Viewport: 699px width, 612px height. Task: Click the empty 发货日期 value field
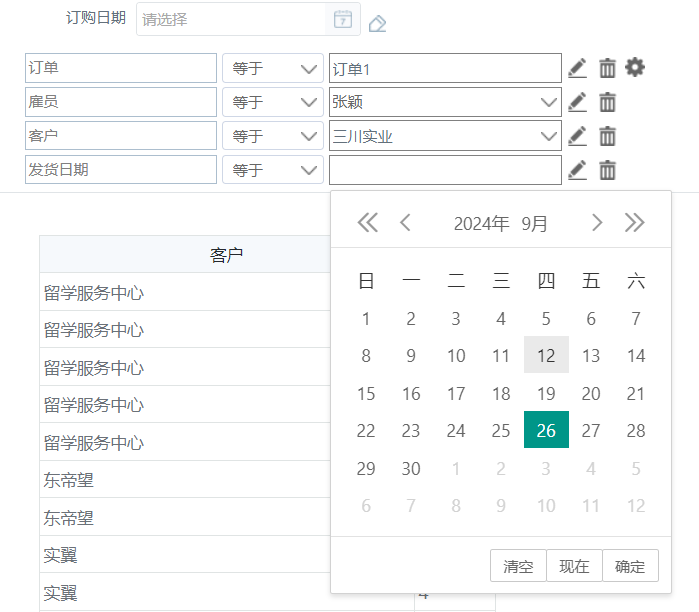445,170
